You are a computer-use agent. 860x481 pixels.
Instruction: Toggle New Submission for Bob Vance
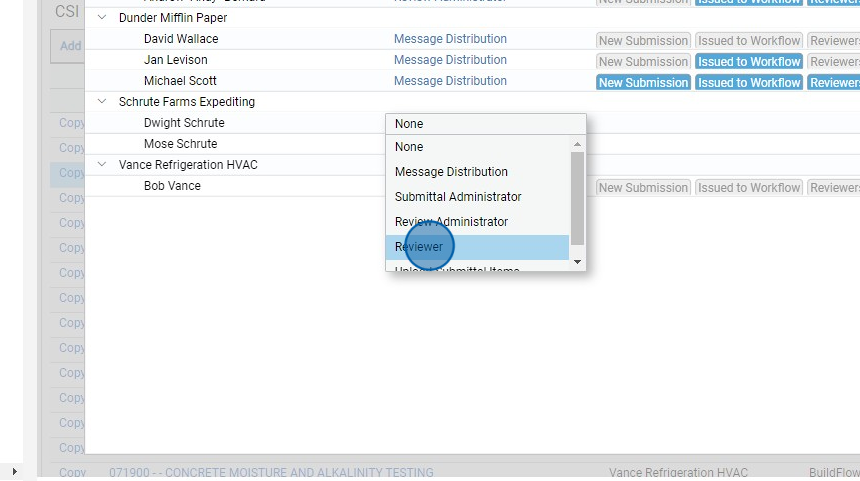point(643,188)
